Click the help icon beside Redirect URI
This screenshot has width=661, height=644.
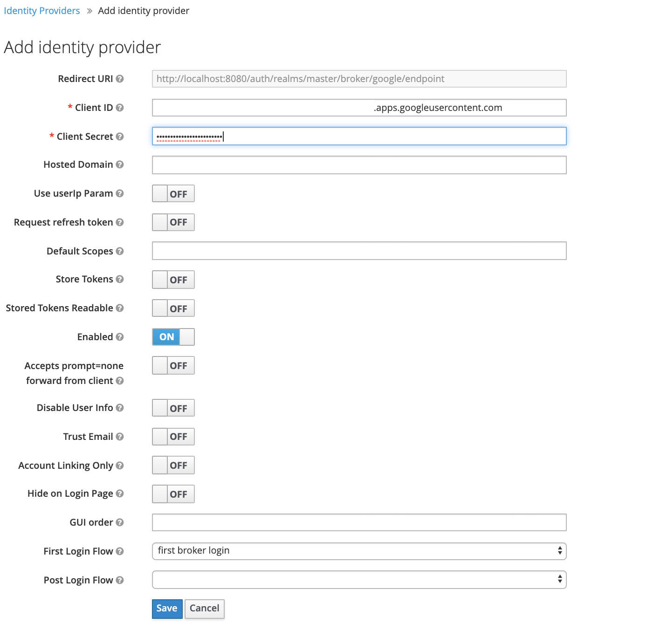tap(120, 79)
